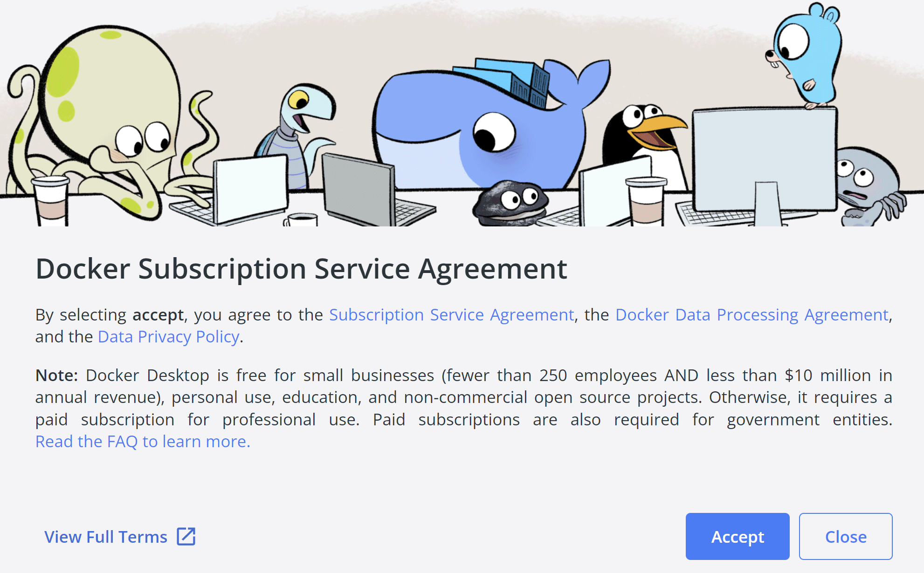Click the bold Note: label in the paragraph
Screen dimensions: 924x573
tap(56, 375)
